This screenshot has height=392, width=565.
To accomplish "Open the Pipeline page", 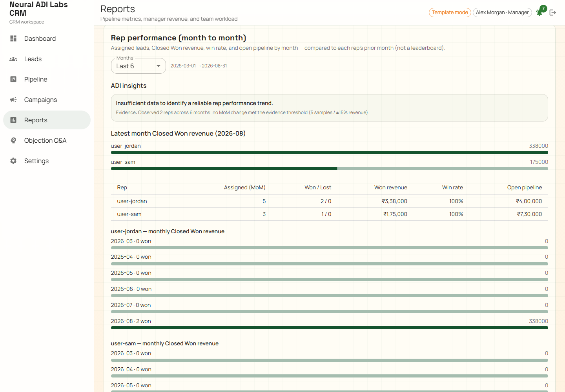I will tap(47, 79).
